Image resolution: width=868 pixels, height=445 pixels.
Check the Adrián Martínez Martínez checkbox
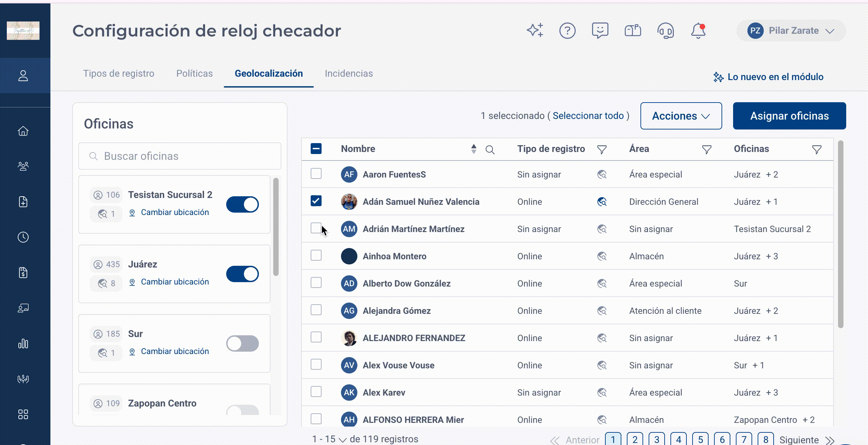[x=316, y=228]
